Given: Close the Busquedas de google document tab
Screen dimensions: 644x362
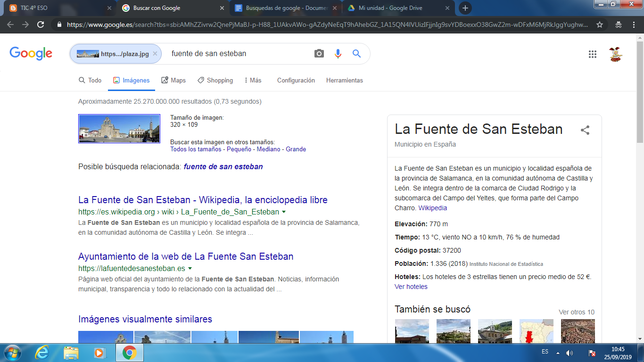Looking at the screenshot, I should pos(334,8).
